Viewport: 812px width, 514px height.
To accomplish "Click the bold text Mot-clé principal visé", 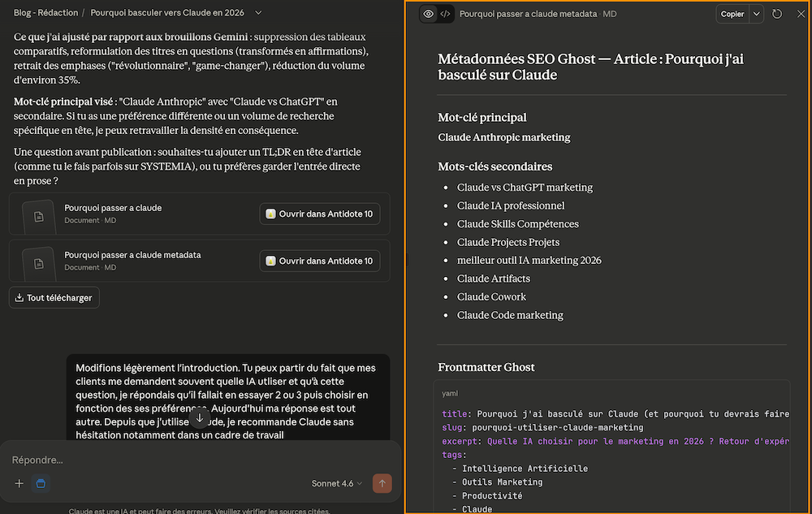I will (x=63, y=102).
